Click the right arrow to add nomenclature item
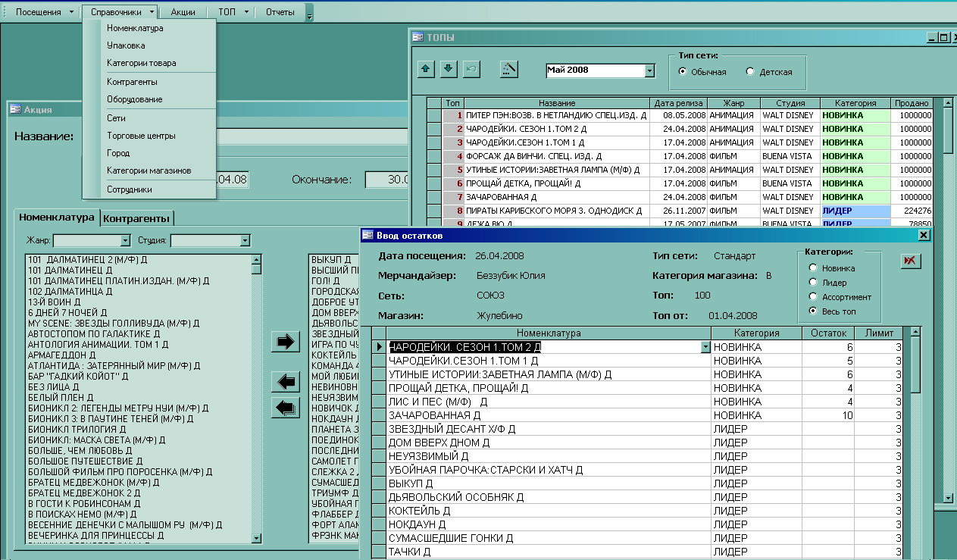Image resolution: width=957 pixels, height=560 pixels. (x=285, y=342)
